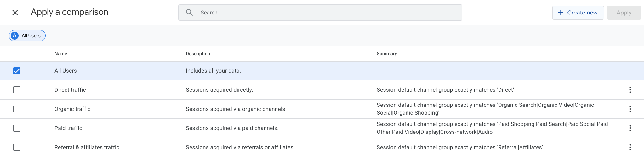
Task: Click the blue A badge on All Users chip
Action: pos(14,36)
